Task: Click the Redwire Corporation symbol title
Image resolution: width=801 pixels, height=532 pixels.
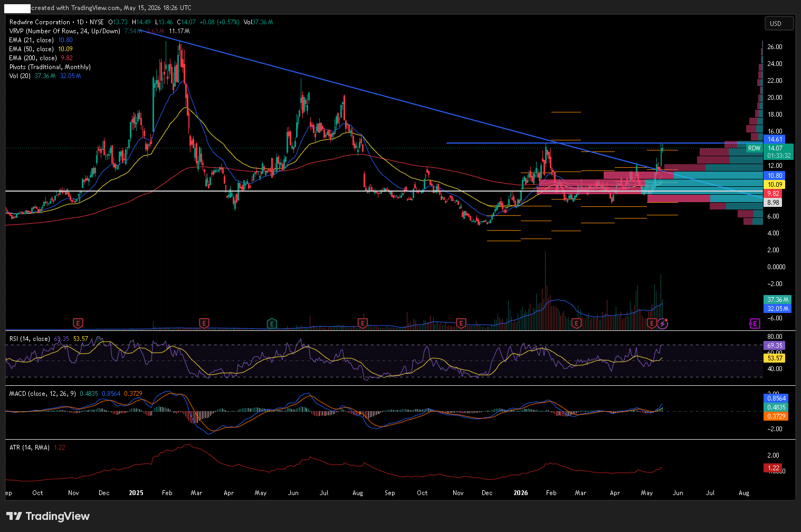Action: [40, 22]
